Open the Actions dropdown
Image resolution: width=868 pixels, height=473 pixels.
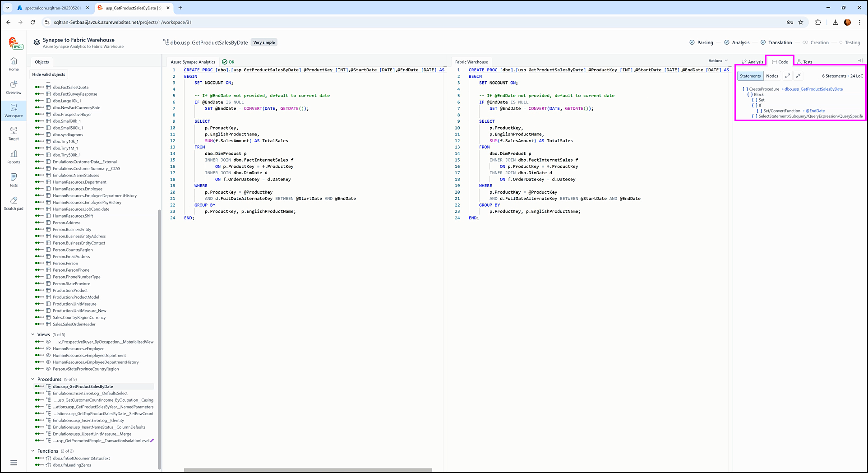717,60
